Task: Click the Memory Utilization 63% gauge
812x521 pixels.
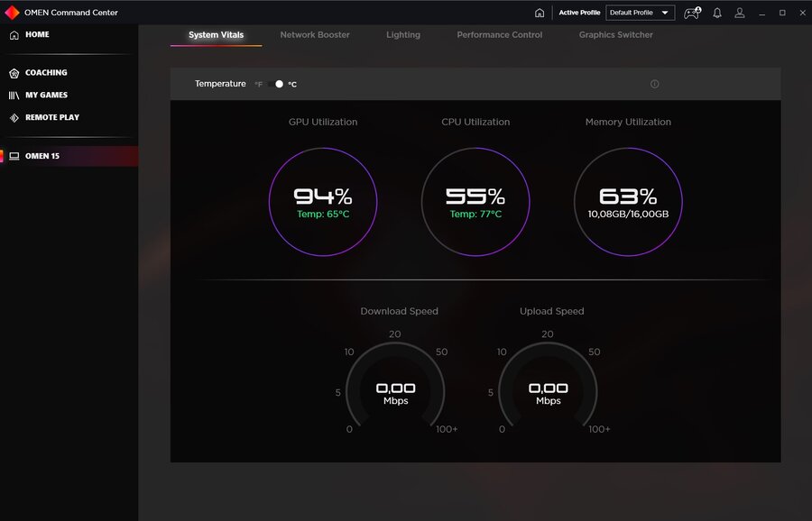Action: tap(628, 202)
